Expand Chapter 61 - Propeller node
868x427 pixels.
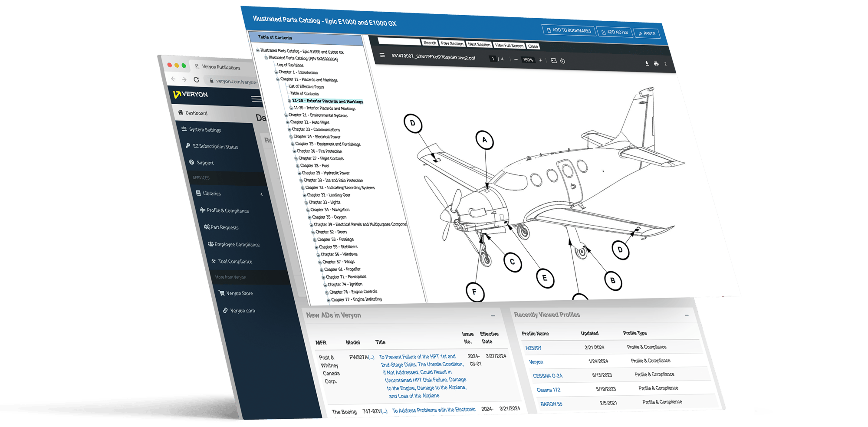click(x=322, y=269)
